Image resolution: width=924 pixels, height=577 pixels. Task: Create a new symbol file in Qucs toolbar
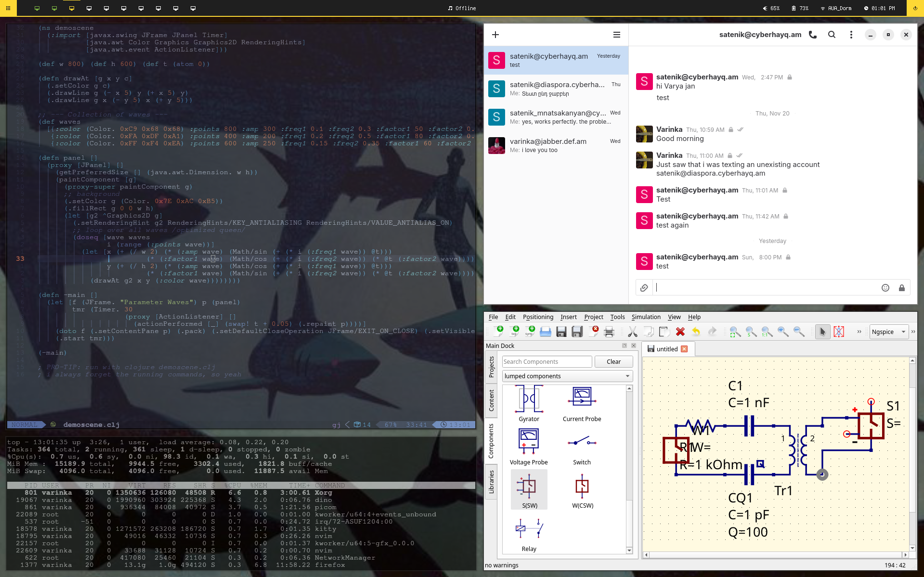point(530,332)
